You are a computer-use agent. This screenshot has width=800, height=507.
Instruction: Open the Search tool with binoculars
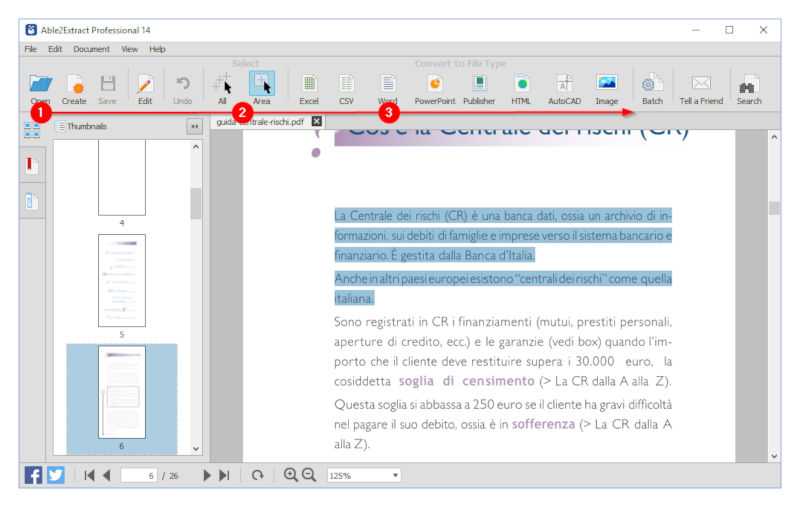pos(748,89)
